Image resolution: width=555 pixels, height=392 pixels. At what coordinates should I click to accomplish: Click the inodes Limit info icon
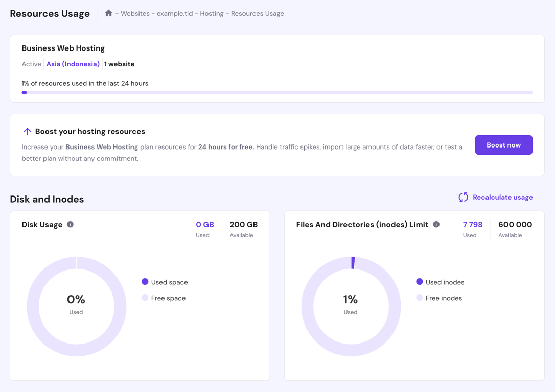tap(436, 224)
